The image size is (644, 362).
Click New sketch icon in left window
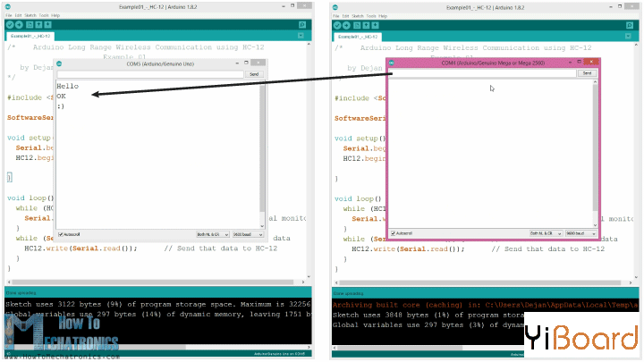tap(30, 25)
